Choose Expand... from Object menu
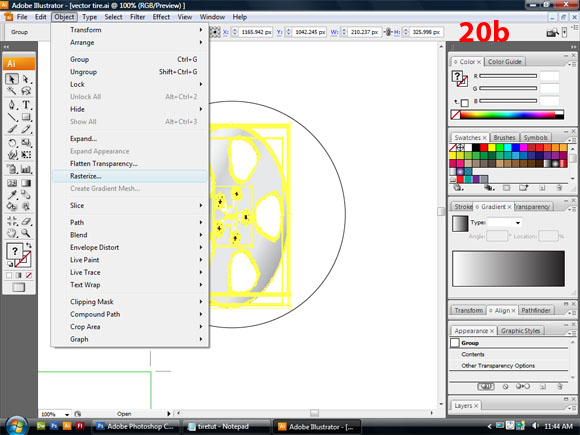The image size is (580, 435). click(129, 139)
